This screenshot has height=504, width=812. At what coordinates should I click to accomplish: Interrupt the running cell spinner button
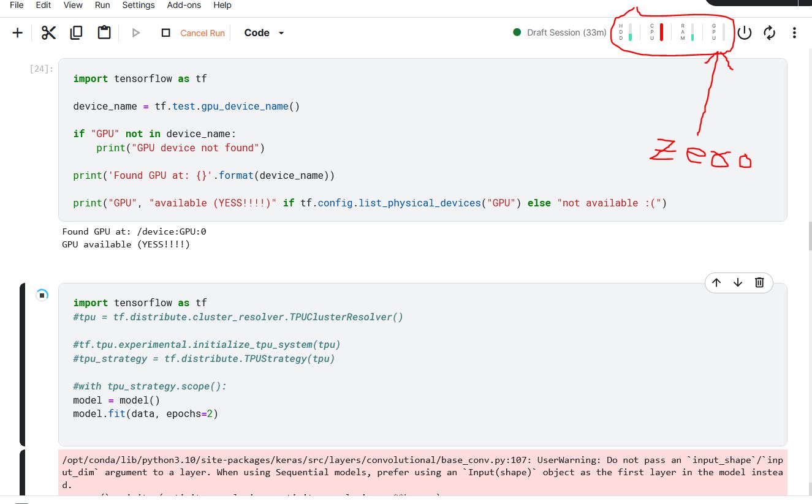coord(42,295)
